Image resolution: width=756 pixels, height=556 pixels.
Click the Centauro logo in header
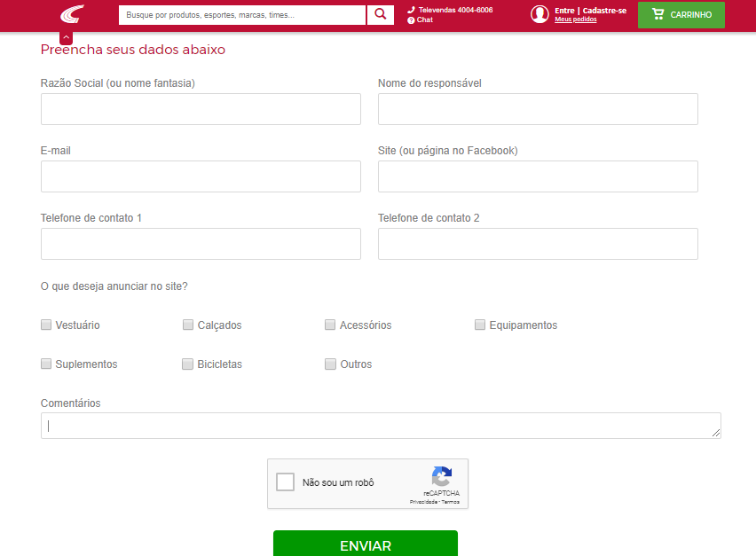(71, 15)
